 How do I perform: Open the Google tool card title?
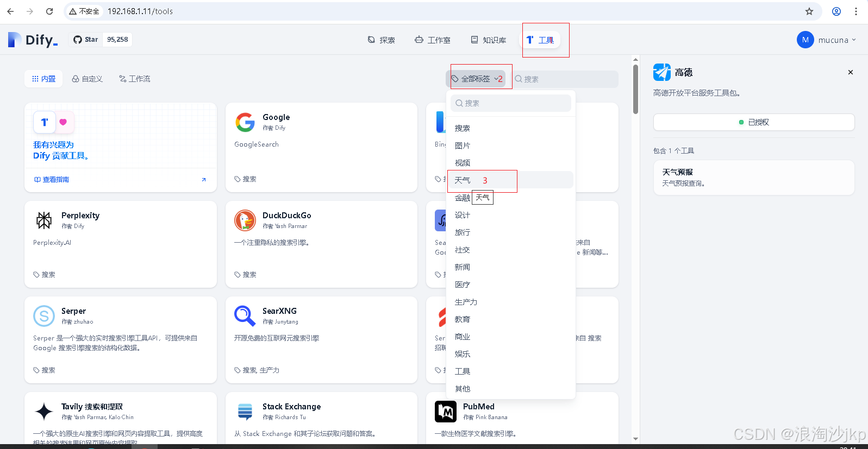(x=276, y=117)
